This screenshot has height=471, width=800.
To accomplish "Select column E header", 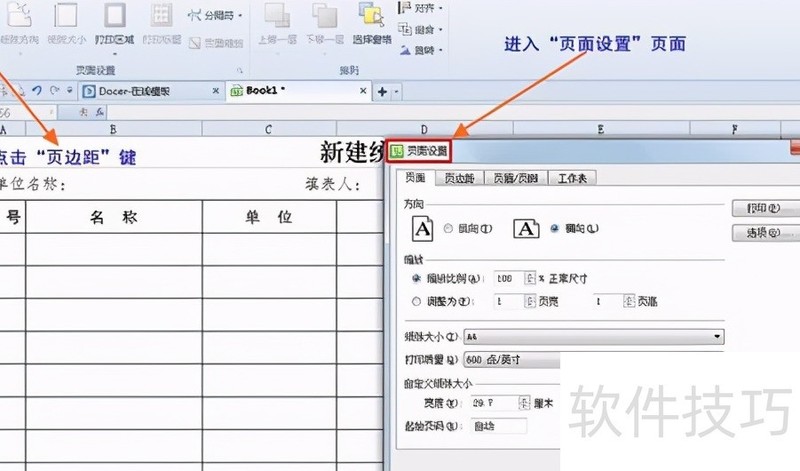I will tap(601, 129).
